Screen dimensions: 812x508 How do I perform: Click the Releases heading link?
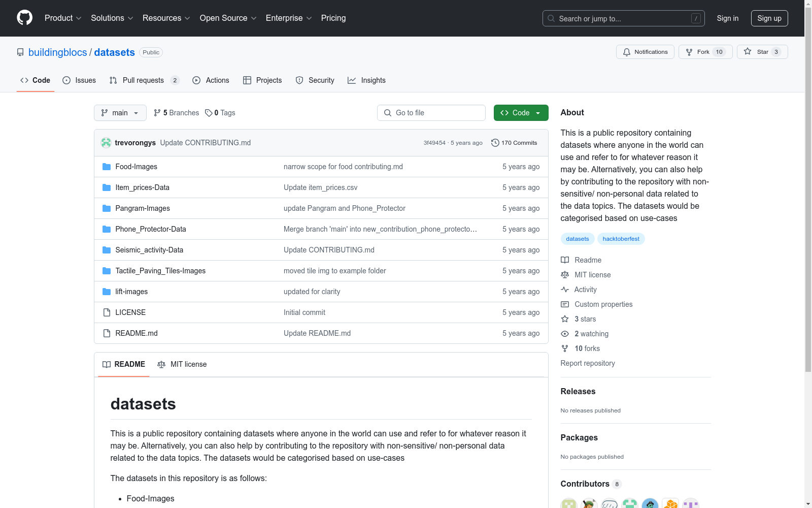[578, 392]
